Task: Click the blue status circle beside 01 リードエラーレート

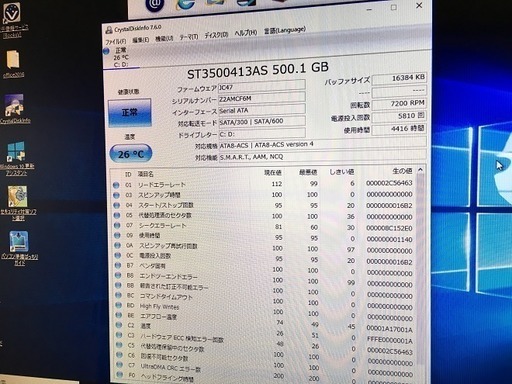Action: [x=116, y=185]
